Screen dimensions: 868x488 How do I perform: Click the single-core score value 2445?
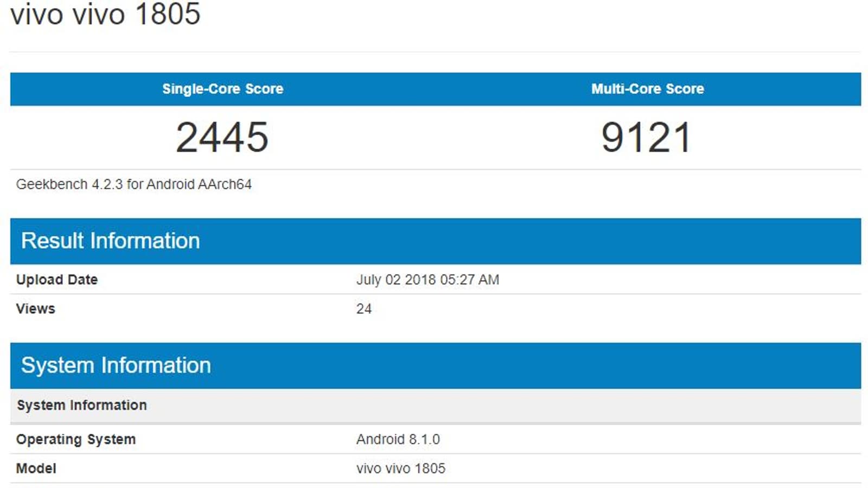click(x=222, y=137)
